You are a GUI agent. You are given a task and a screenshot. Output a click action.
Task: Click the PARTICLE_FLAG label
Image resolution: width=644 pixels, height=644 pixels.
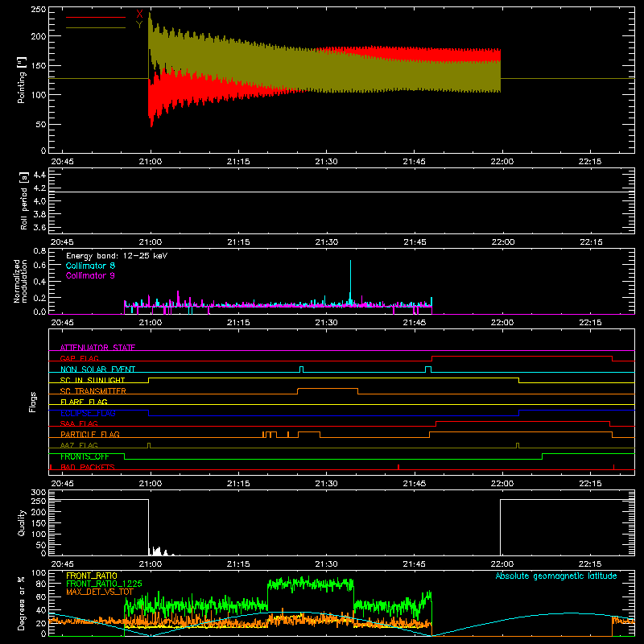click(x=90, y=434)
